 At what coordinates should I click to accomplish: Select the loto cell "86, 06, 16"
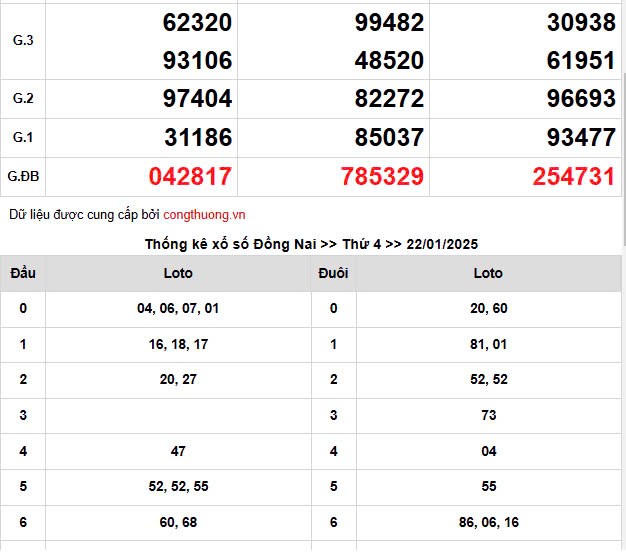pyautogui.click(x=488, y=523)
